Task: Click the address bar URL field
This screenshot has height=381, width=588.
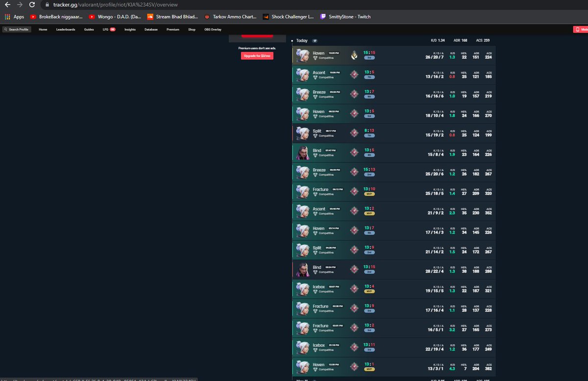Action: click(x=122, y=4)
